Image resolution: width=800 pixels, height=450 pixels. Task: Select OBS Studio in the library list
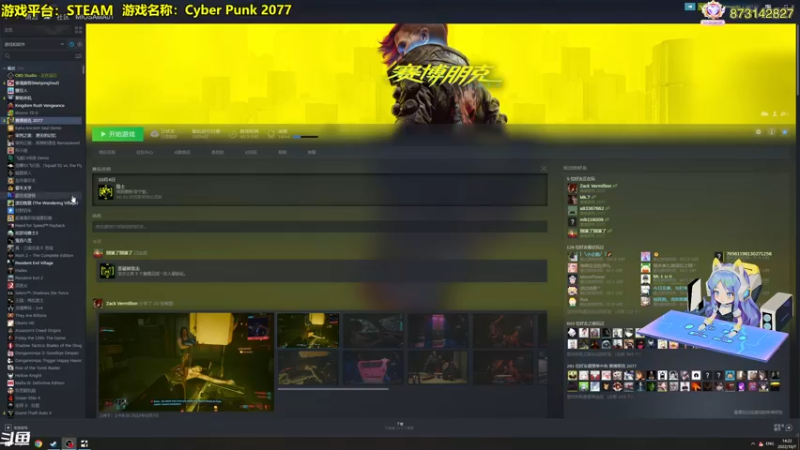36,76
